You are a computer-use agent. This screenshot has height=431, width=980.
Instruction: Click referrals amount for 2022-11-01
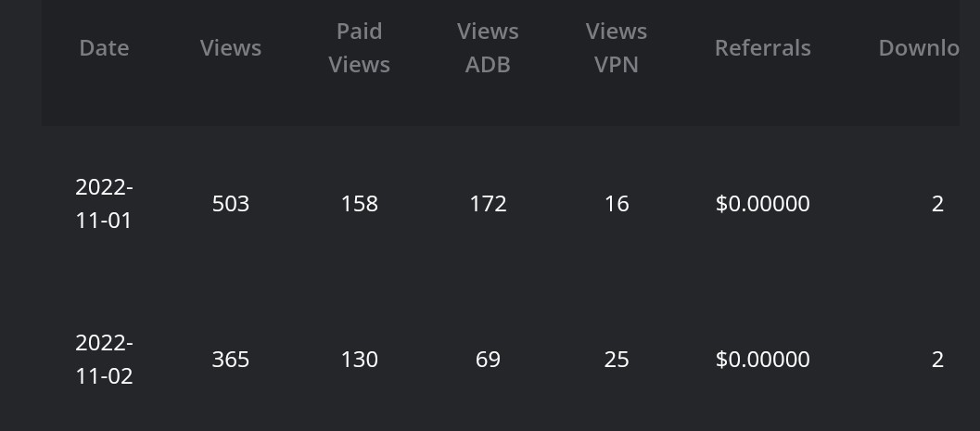pyautogui.click(x=762, y=204)
